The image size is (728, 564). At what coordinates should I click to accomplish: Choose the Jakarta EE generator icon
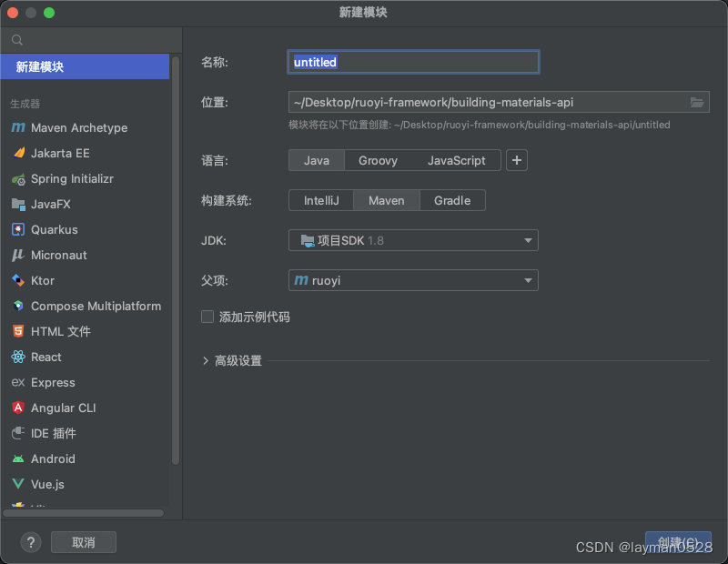click(x=18, y=153)
